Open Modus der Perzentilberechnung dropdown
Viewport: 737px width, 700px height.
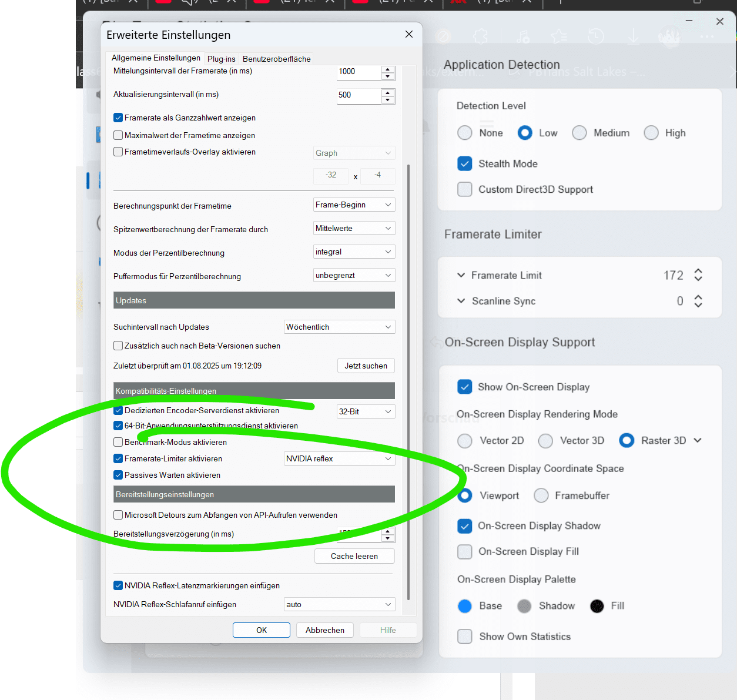coord(354,252)
